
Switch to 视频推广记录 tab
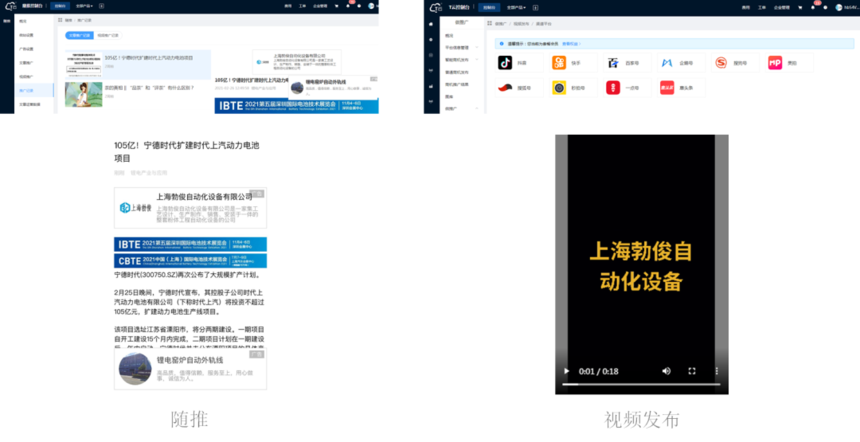[x=108, y=35]
